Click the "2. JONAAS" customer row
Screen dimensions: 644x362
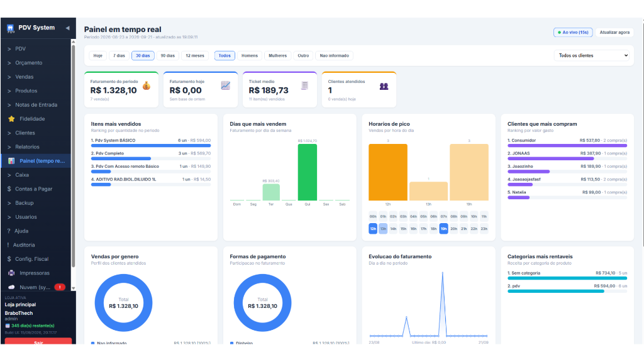click(x=567, y=155)
